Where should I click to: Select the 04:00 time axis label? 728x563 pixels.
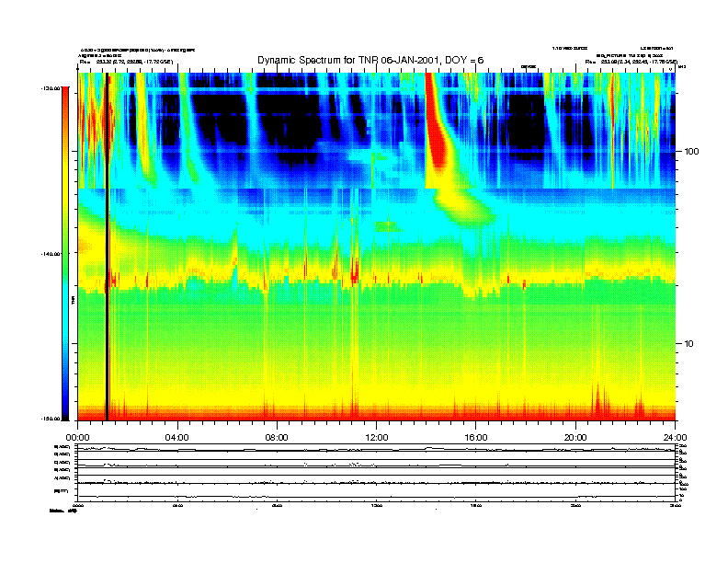177,438
